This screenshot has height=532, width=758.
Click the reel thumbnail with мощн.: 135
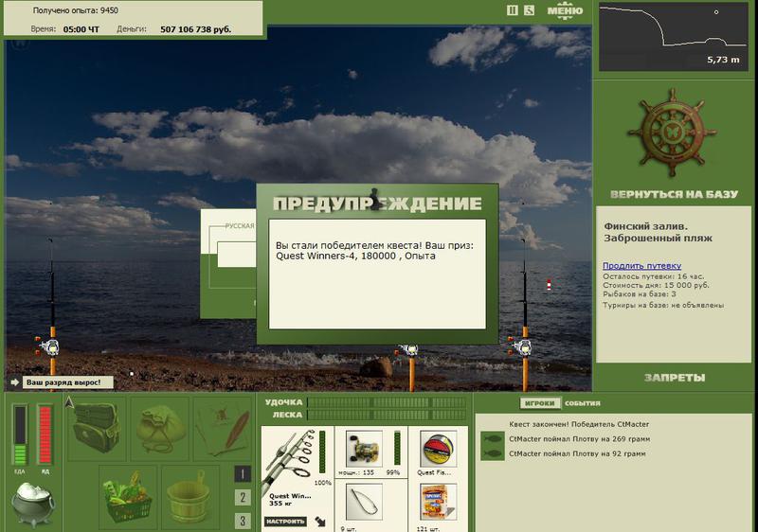(364, 449)
